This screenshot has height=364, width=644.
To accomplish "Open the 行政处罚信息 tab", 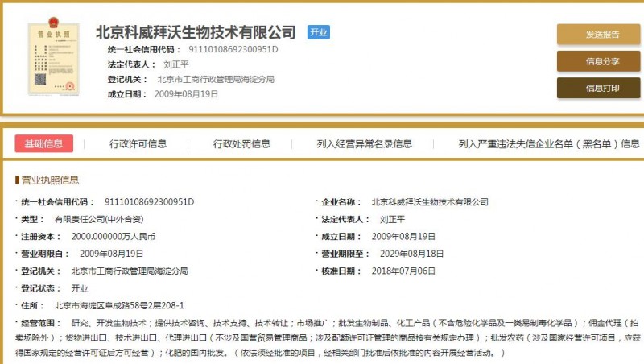I will point(242,144).
